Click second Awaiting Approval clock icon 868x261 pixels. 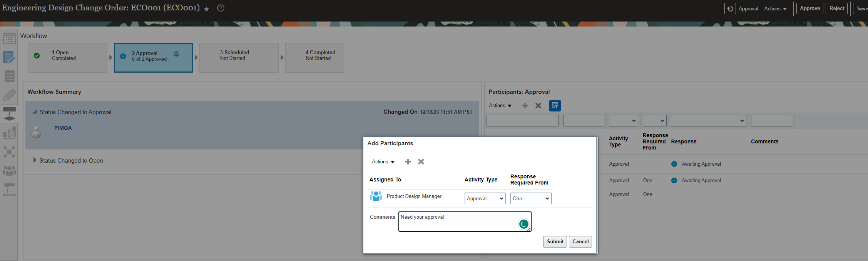674,180
